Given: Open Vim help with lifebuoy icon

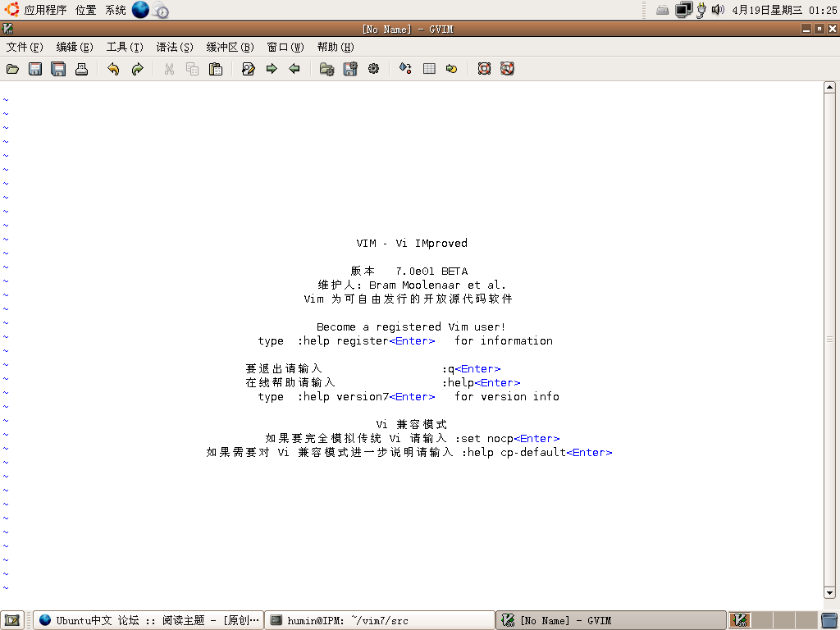Looking at the screenshot, I should 484,69.
